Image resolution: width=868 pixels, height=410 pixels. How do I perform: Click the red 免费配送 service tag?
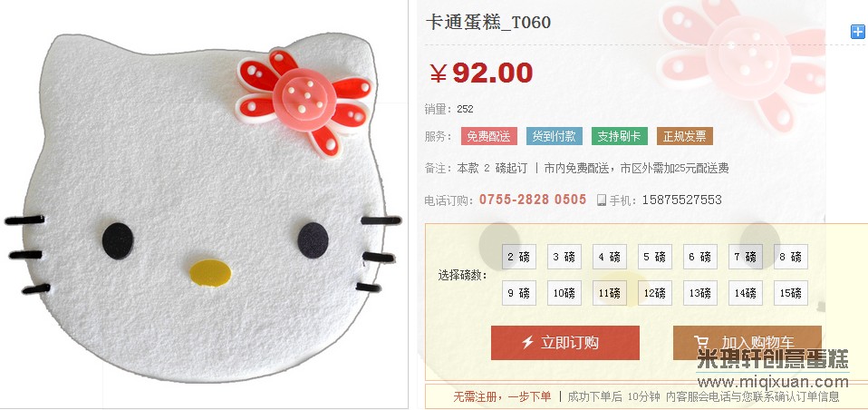(488, 136)
